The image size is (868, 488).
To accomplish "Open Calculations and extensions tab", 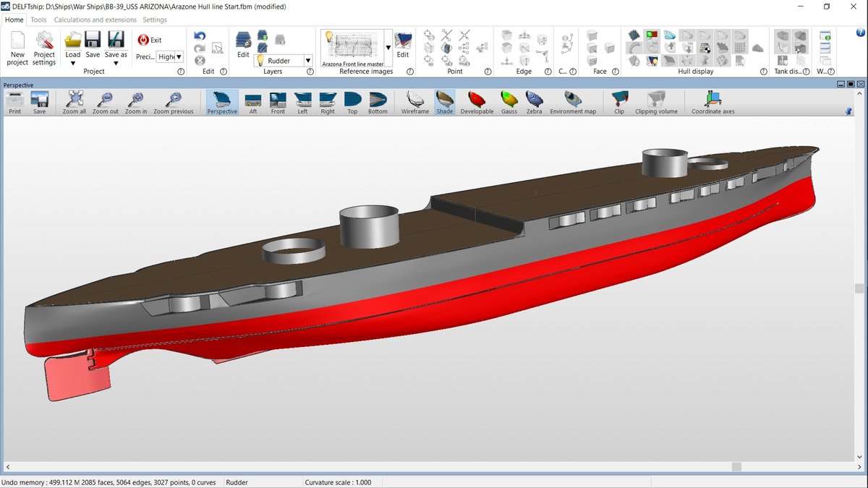I will coord(95,20).
